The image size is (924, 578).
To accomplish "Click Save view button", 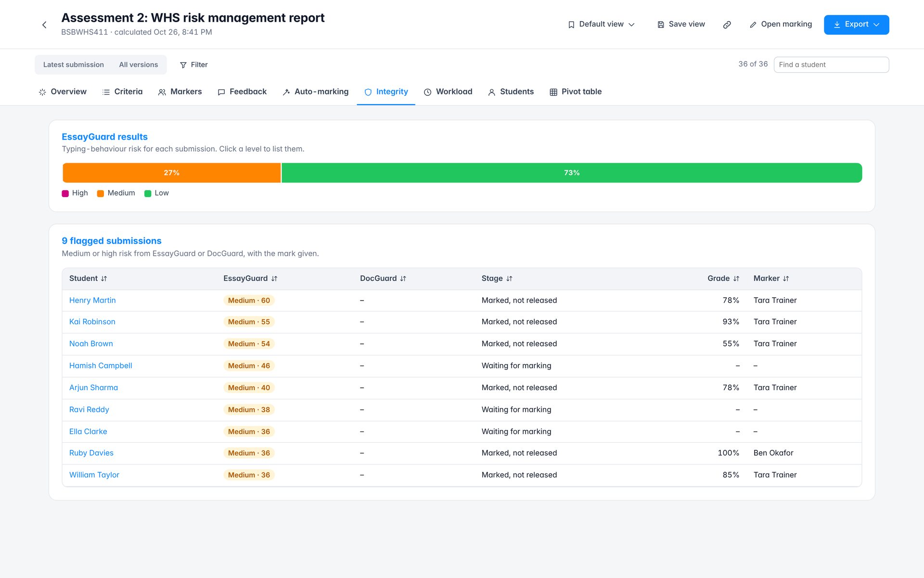I will 681,25.
